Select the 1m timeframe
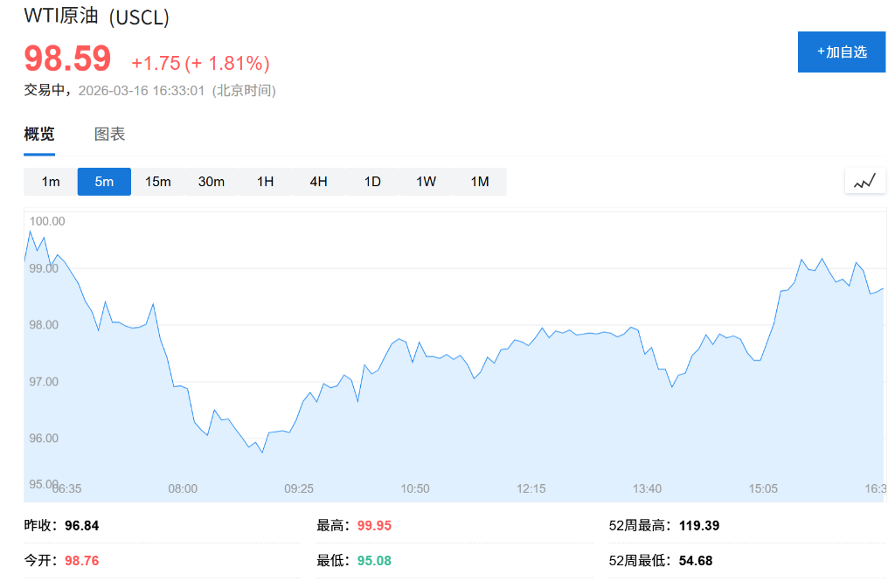 point(51,182)
